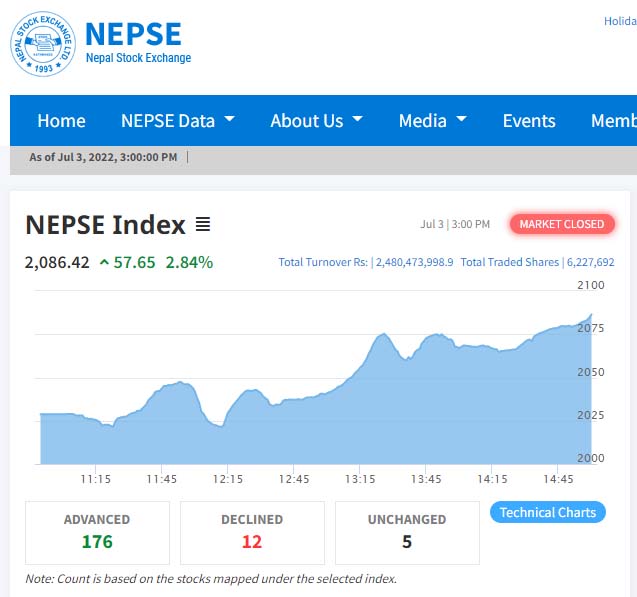Expand the Media dropdown menu
637x597 pixels.
point(432,121)
